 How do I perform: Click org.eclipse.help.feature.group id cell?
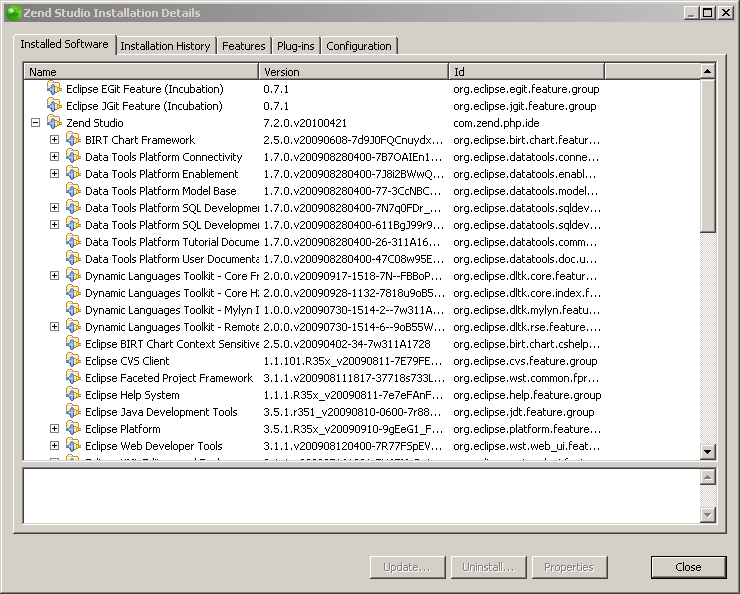[x=527, y=394]
